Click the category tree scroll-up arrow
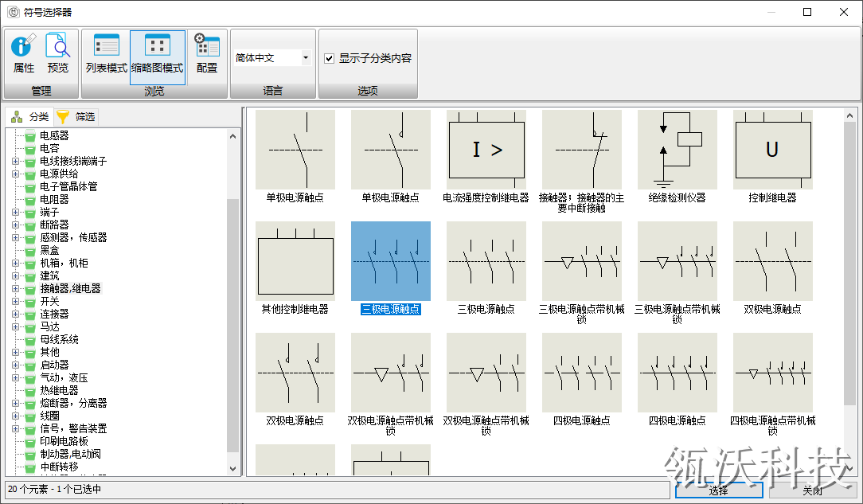 pyautogui.click(x=232, y=136)
